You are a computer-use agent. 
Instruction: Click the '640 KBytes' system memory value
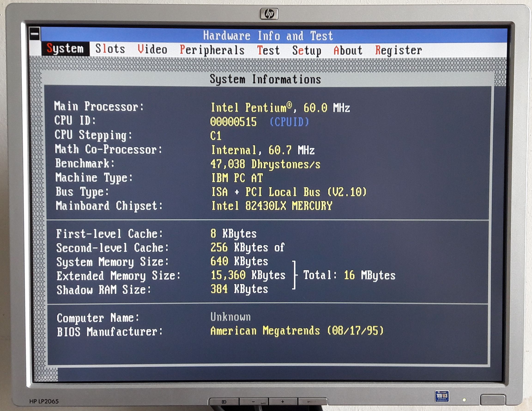point(239,262)
